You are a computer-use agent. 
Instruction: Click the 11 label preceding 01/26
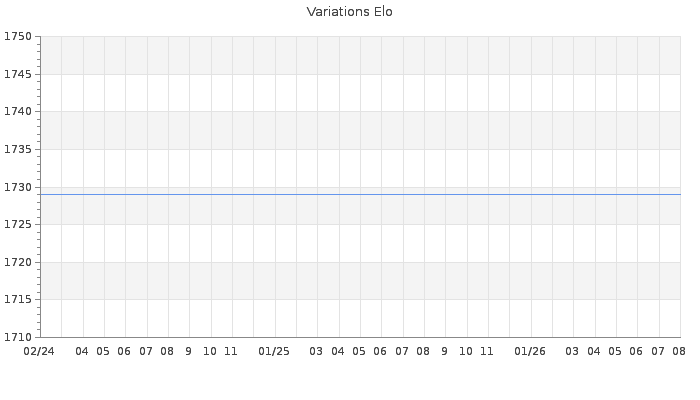coord(487,352)
